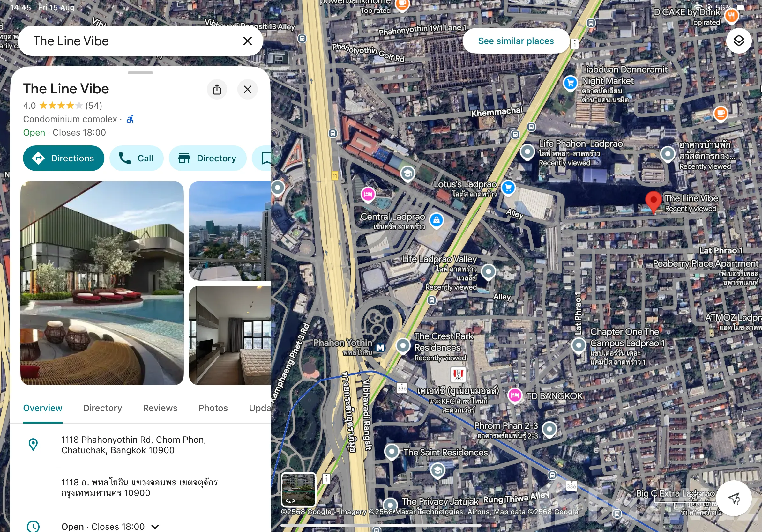Select the Central Ladprao shopping pin

tap(437, 220)
